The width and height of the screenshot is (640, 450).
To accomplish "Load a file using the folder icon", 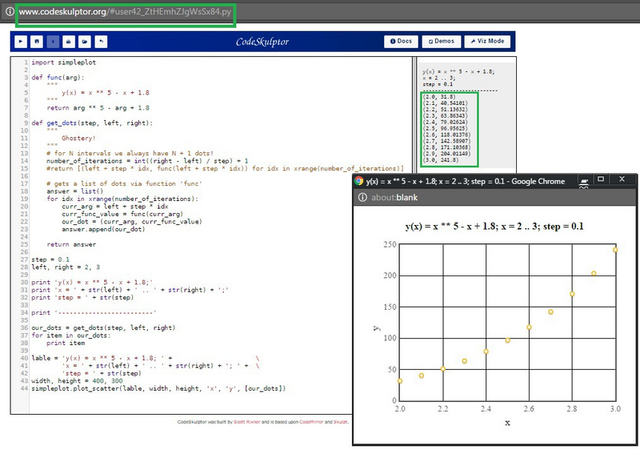I will [84, 42].
